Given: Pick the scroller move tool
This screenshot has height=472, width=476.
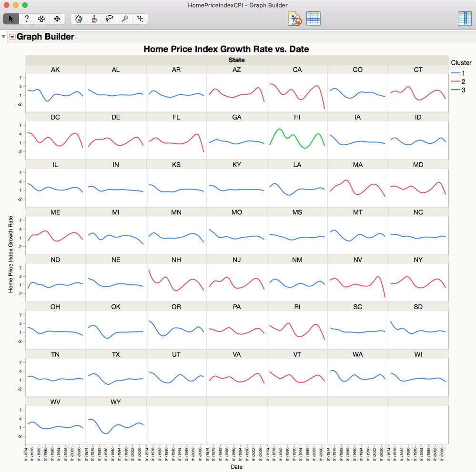Looking at the screenshot, I should point(57,19).
